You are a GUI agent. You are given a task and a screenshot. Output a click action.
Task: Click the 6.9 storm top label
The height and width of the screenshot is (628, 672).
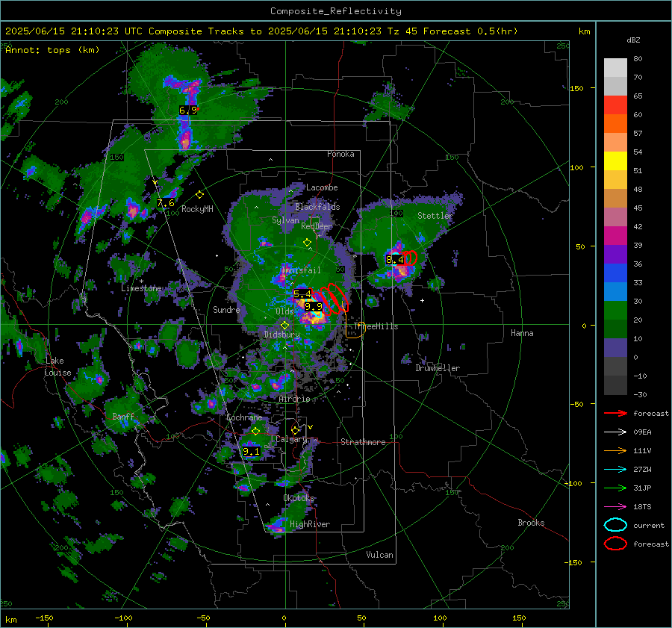(188, 111)
